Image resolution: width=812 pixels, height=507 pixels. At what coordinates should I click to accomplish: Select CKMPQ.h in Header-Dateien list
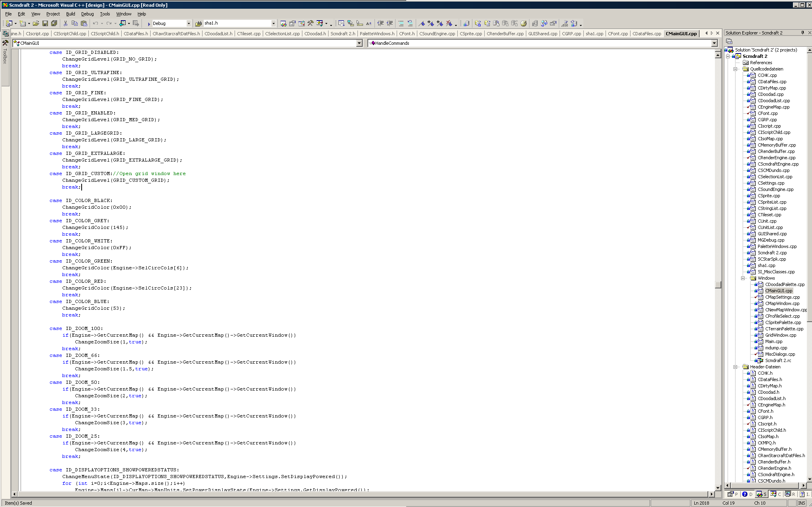tap(767, 443)
